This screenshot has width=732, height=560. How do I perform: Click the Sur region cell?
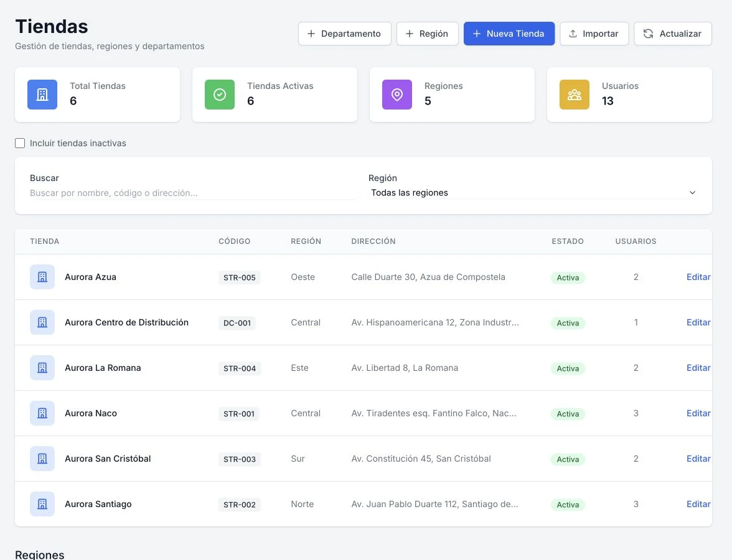click(x=298, y=459)
